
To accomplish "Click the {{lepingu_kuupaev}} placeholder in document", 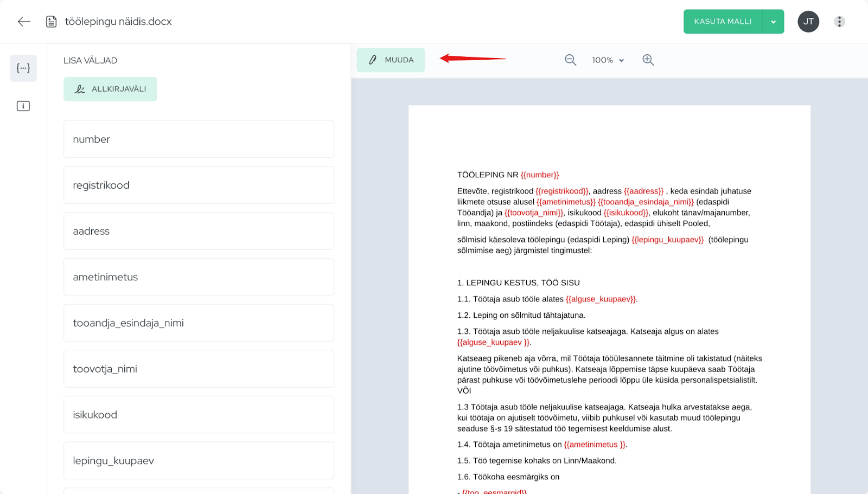I will click(667, 240).
